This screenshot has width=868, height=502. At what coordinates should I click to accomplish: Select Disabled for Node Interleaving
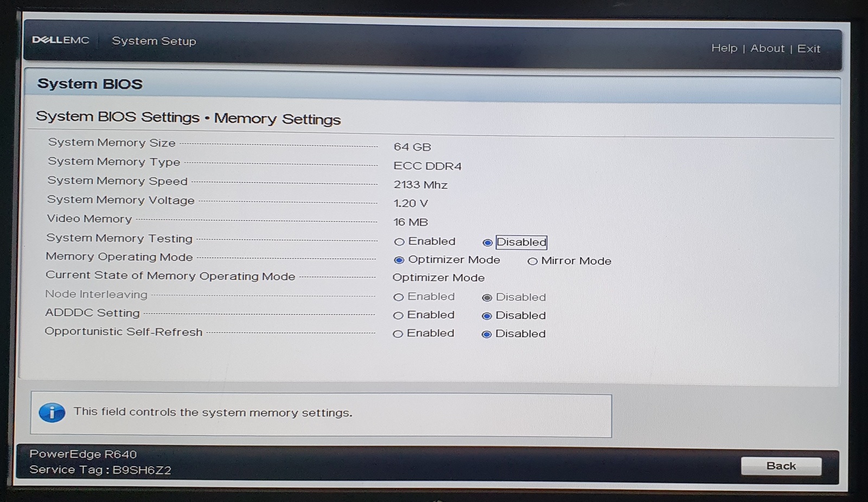pos(487,298)
